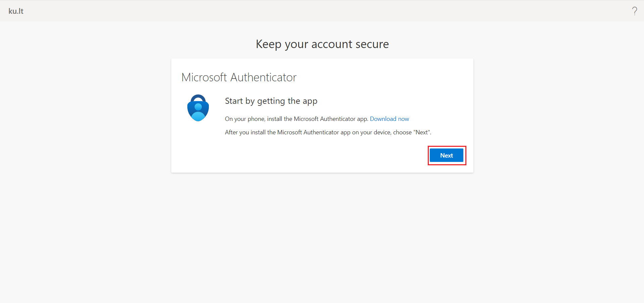Click the Keep your account secure heading

(x=322, y=44)
